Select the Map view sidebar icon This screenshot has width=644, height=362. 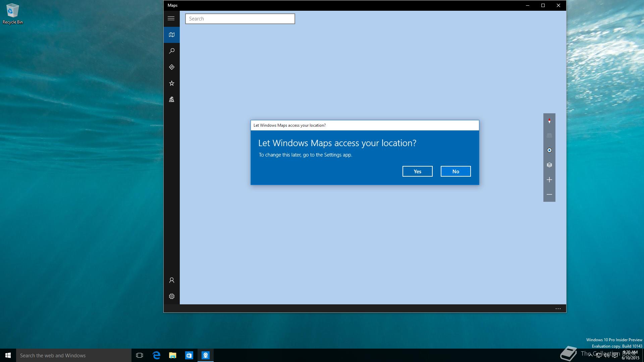[171, 35]
